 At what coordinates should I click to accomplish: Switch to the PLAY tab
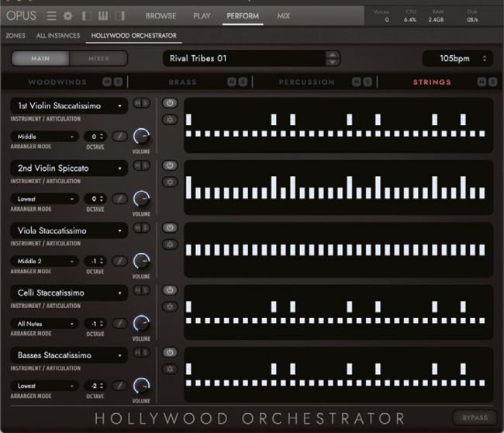click(x=202, y=16)
